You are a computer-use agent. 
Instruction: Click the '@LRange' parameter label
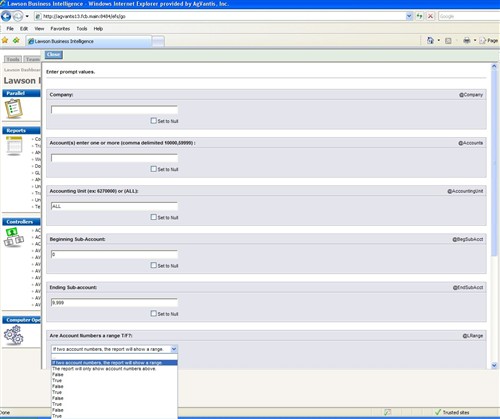point(473,336)
